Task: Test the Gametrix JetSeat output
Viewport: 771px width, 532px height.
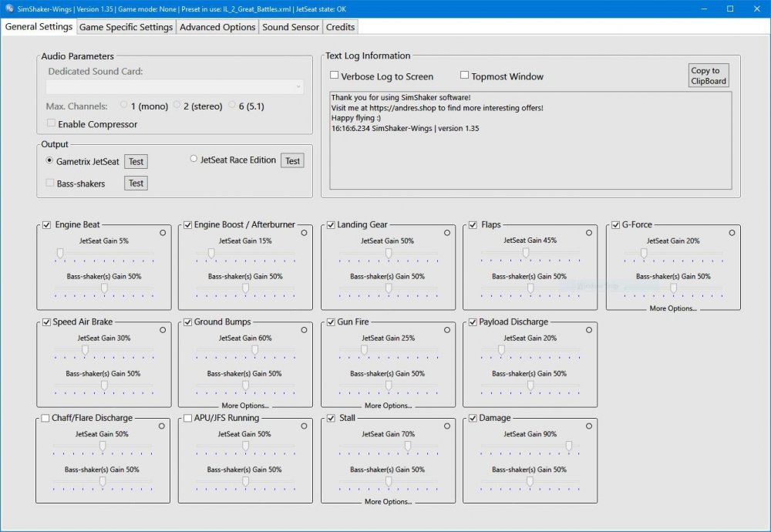Action: (136, 161)
